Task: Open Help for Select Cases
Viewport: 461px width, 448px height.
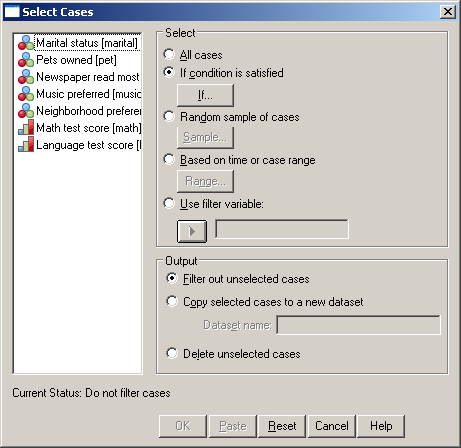Action: (x=381, y=426)
